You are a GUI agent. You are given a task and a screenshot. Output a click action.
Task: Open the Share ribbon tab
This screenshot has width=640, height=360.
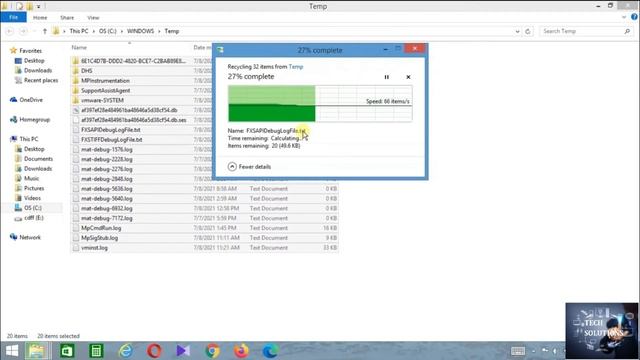(x=67, y=18)
